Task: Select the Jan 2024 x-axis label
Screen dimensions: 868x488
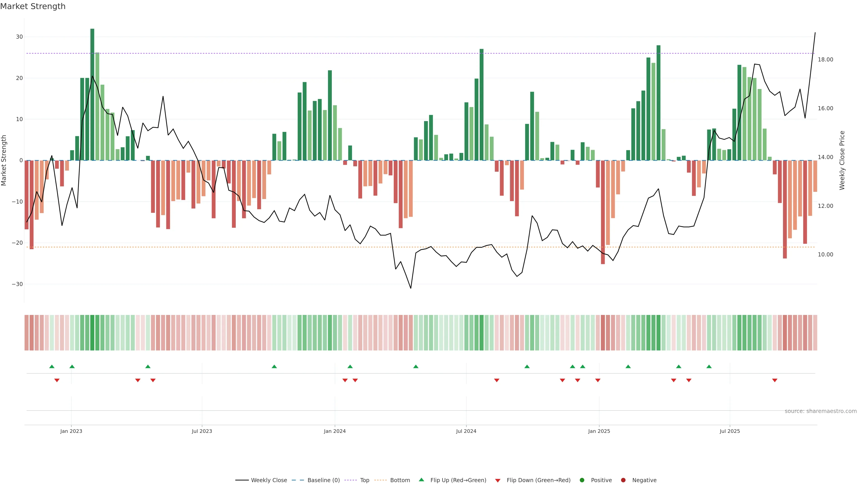Action: pyautogui.click(x=335, y=431)
